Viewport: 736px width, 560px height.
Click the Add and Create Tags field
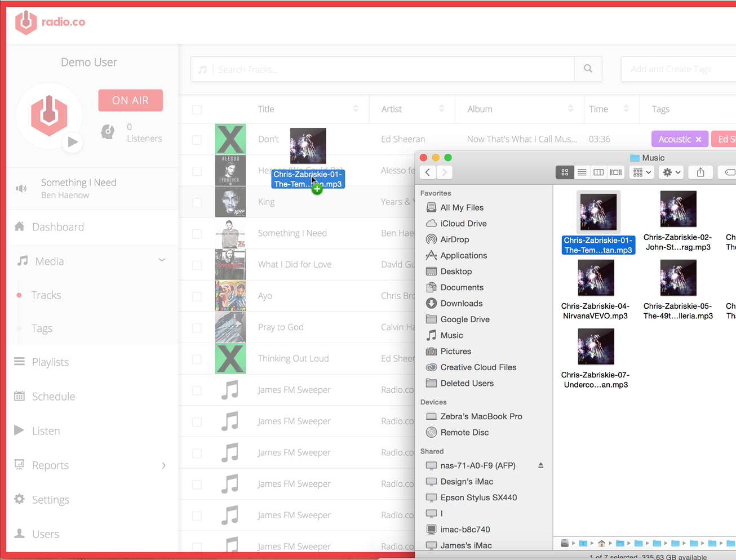(679, 69)
